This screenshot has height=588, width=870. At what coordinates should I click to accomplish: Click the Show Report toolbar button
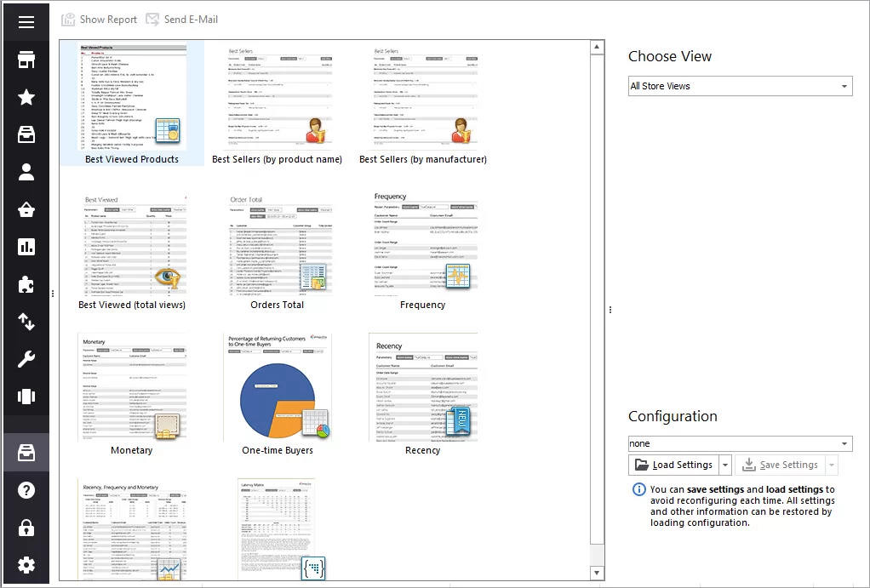[x=100, y=20]
